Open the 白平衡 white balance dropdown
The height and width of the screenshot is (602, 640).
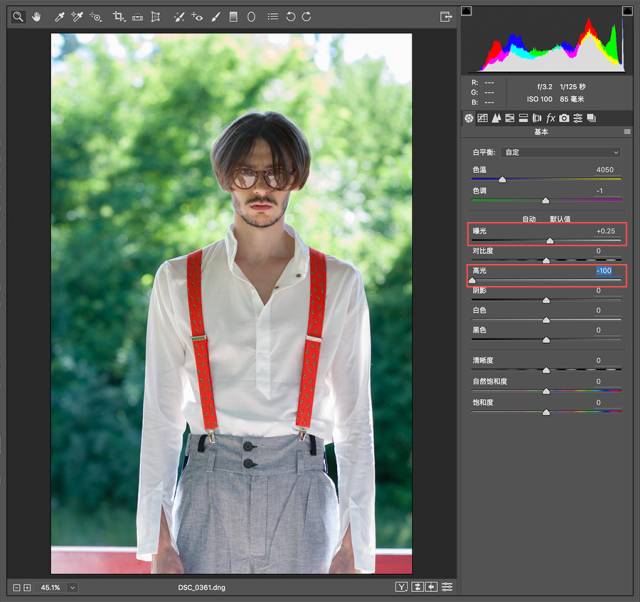[x=561, y=152]
